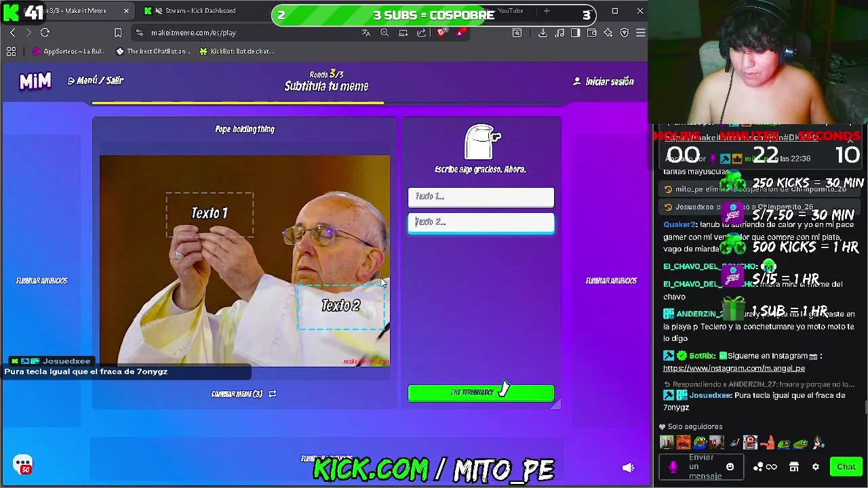Focus the Texto 2 caption field
The image size is (868, 488).
[x=481, y=222]
